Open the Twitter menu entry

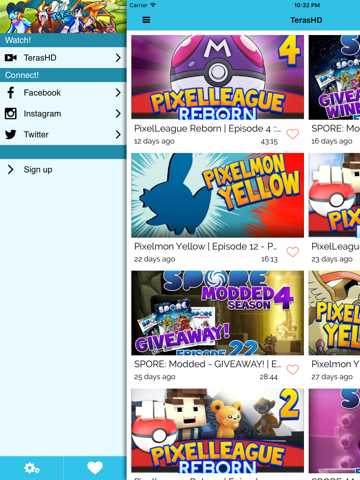tap(63, 134)
